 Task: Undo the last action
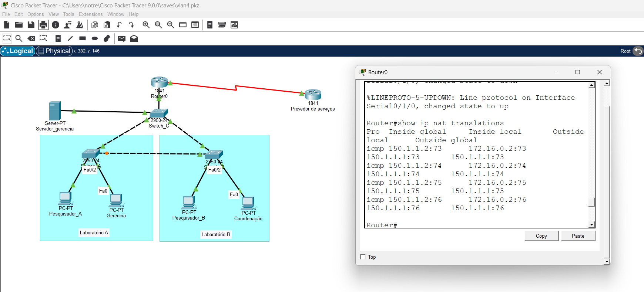coord(119,25)
